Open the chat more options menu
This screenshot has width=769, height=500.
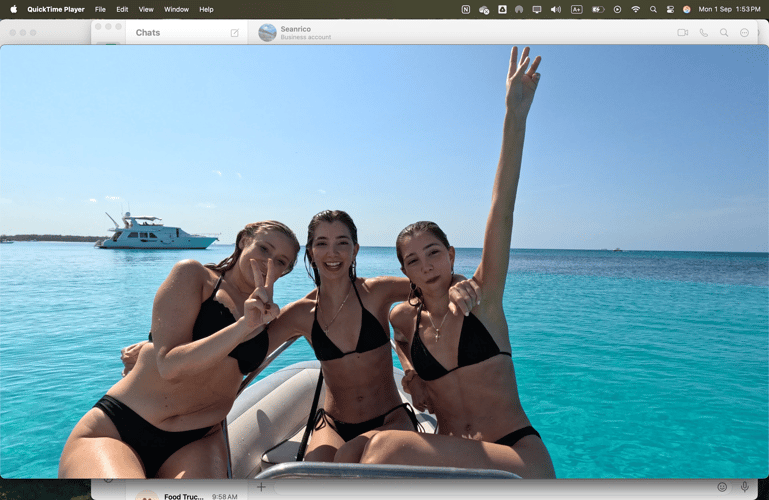coord(744,32)
